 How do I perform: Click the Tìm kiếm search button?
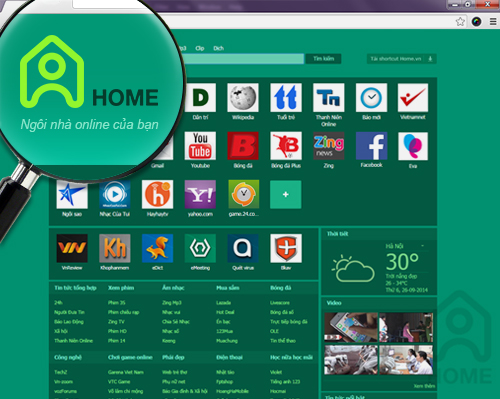pyautogui.click(x=323, y=59)
